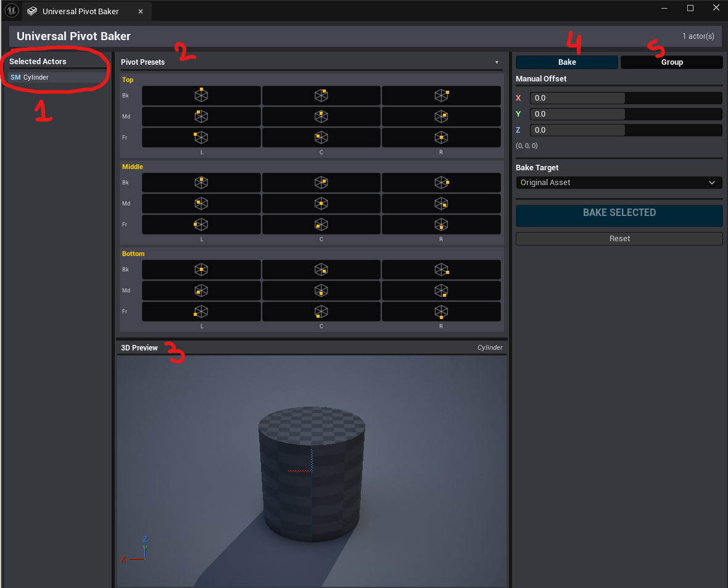Select the Universal Pivot Baker window tab
The height and width of the screenshot is (588, 728).
[x=80, y=11]
